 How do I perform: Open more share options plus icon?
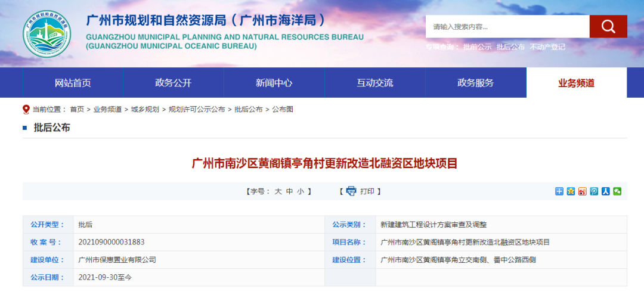(x=559, y=191)
